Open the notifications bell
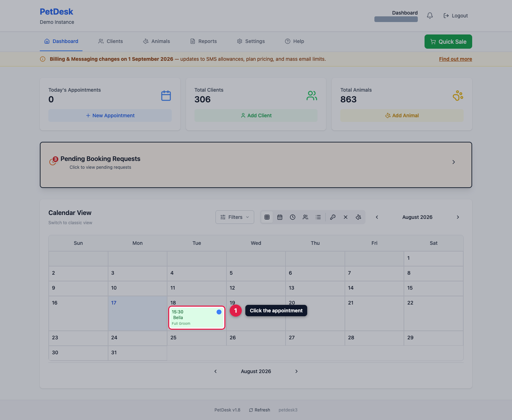Image resolution: width=512 pixels, height=420 pixels. tap(430, 16)
